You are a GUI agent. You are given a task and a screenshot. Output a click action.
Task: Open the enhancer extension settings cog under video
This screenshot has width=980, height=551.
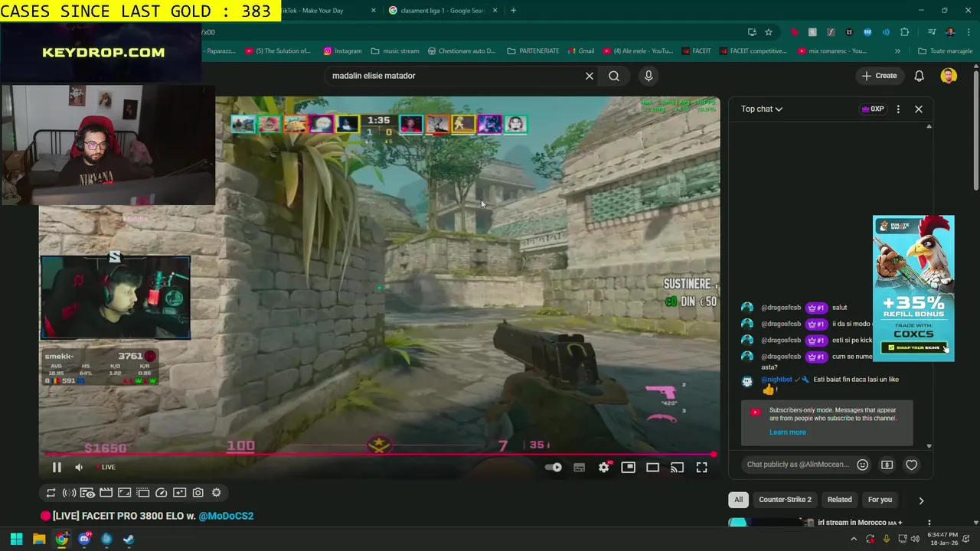(216, 493)
